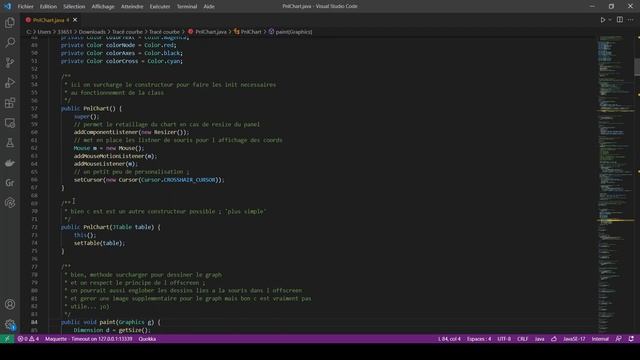Open the Manage gear icon
The height and width of the screenshot is (360, 640).
(10, 324)
